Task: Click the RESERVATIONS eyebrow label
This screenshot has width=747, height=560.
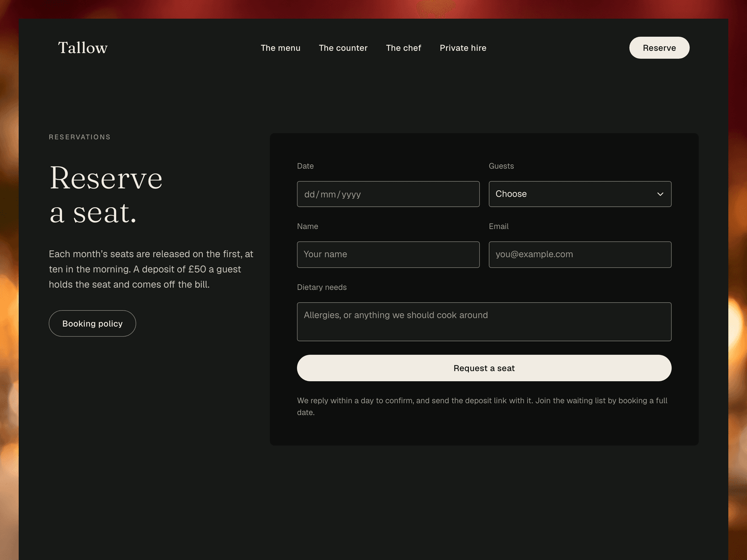Action: click(x=80, y=137)
